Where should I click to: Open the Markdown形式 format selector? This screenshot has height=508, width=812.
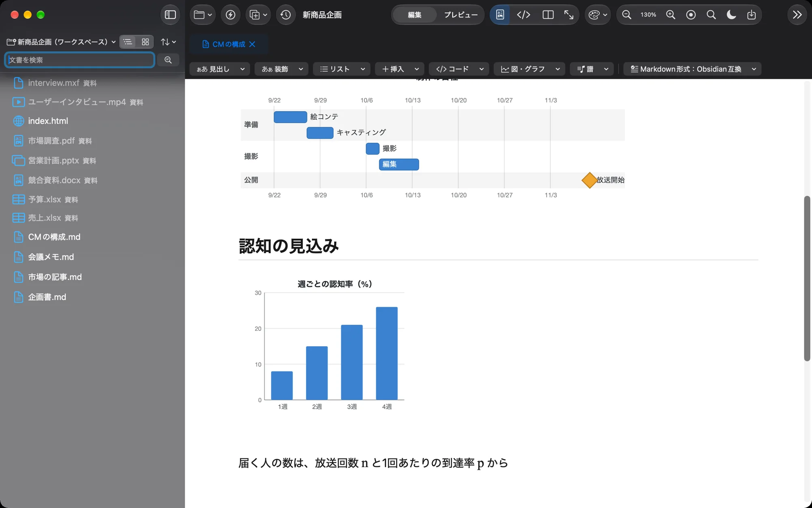[692, 69]
